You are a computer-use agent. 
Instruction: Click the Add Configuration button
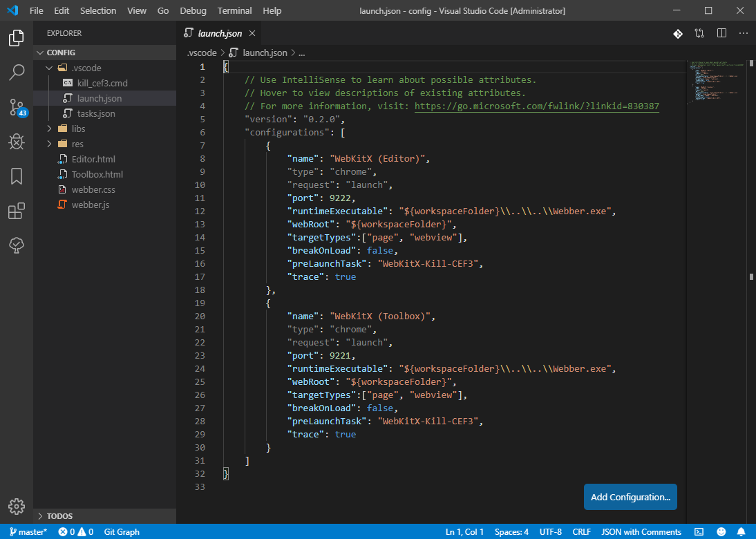630,497
